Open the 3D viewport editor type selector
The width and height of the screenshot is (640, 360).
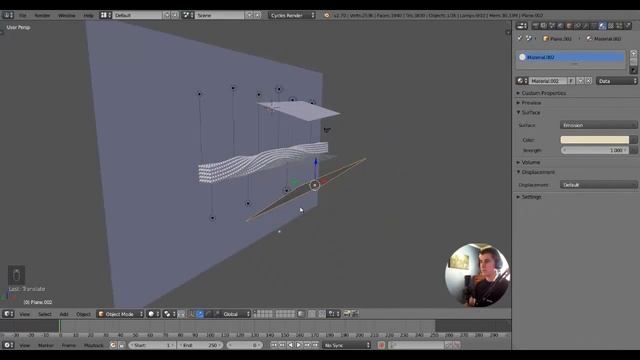pyautogui.click(x=8, y=314)
